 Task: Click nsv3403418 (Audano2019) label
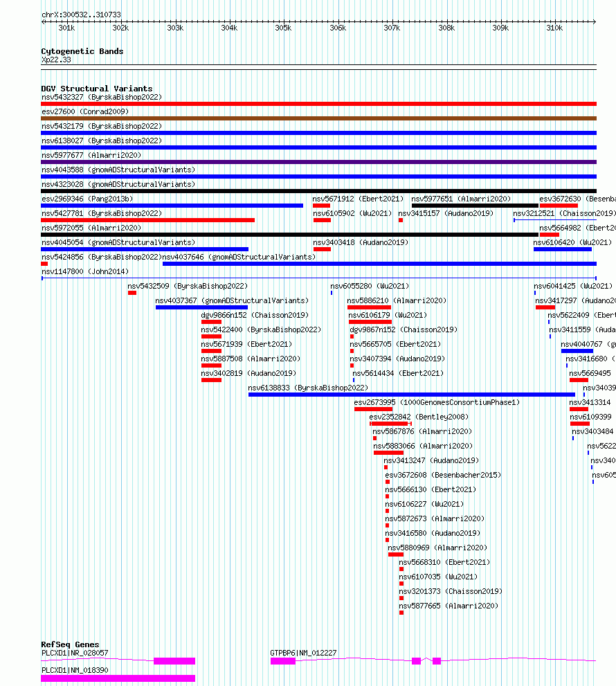(361, 242)
